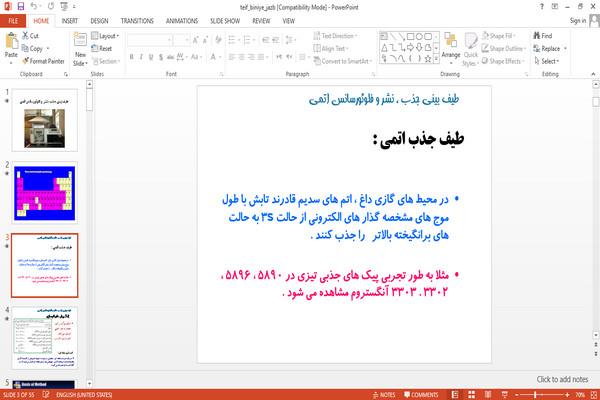
Task: Switch to the INSERT tab
Action: pos(70,21)
